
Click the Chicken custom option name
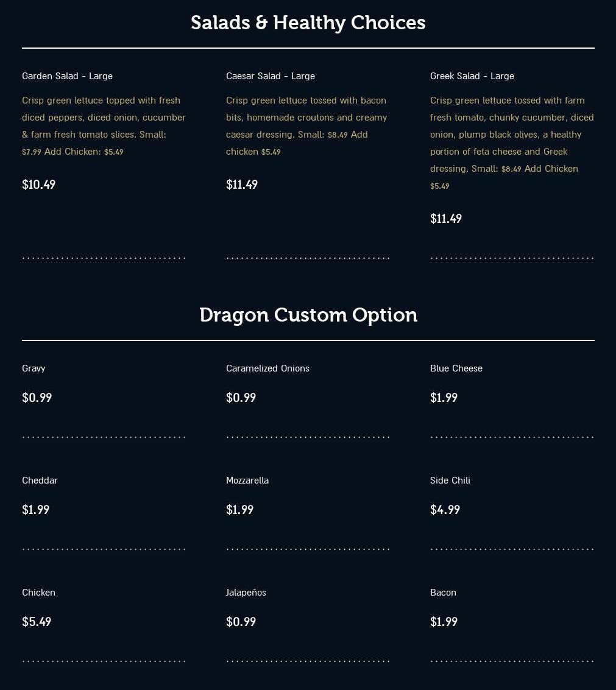38,593
